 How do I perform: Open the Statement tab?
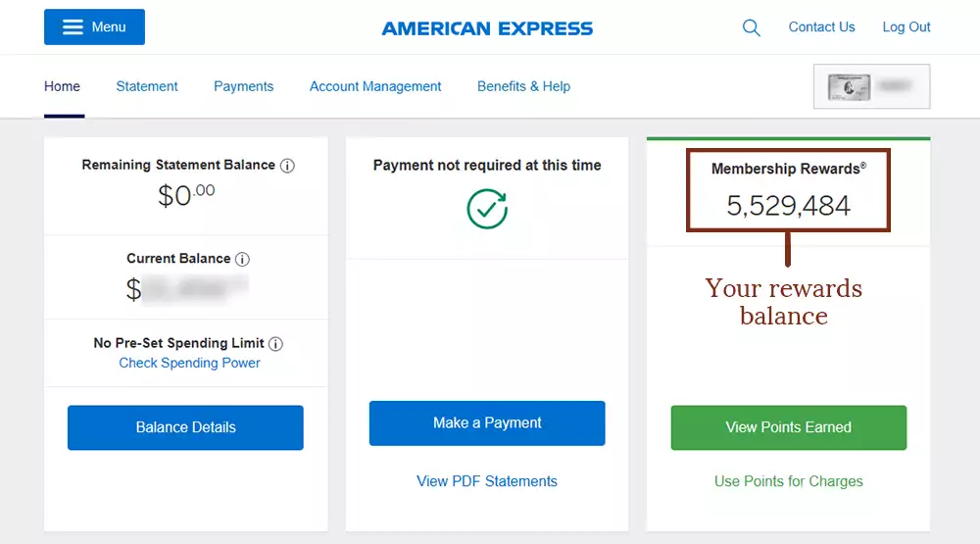(147, 86)
